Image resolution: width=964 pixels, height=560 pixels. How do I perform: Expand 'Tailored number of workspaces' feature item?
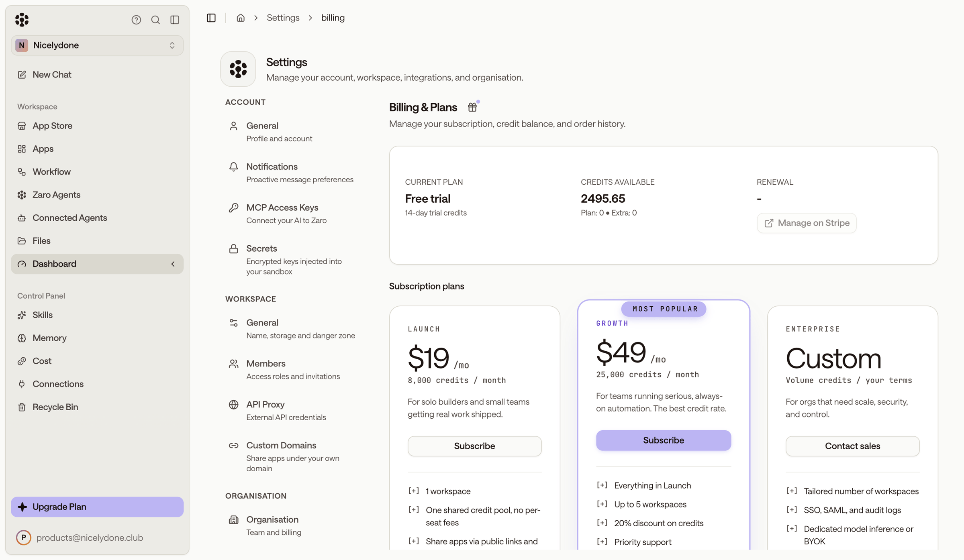[x=791, y=491]
